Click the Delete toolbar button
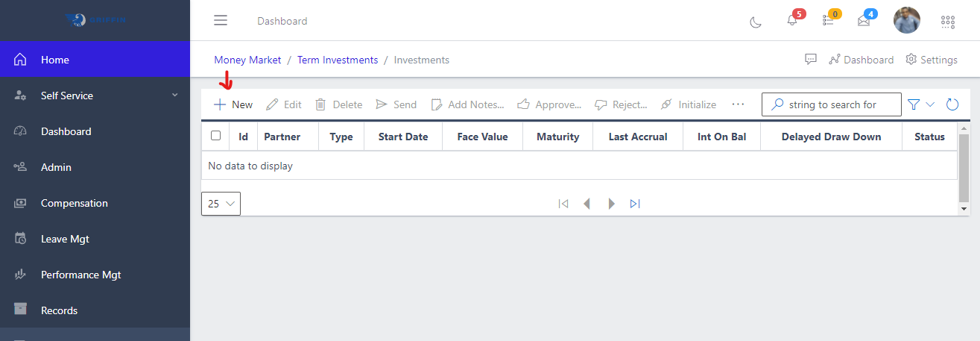The height and width of the screenshot is (341, 980). pos(338,104)
